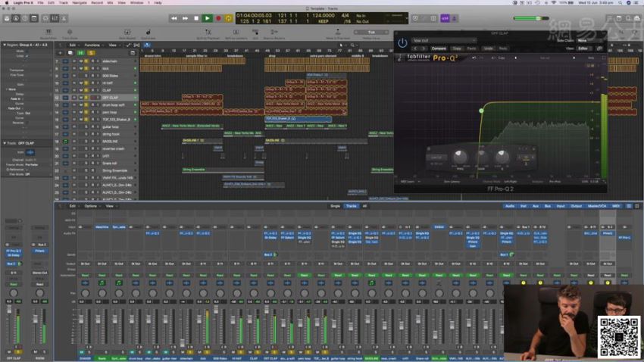The width and height of the screenshot is (644, 362).
Task: Toggle the Toolbar display icon
Action: coord(34,18)
